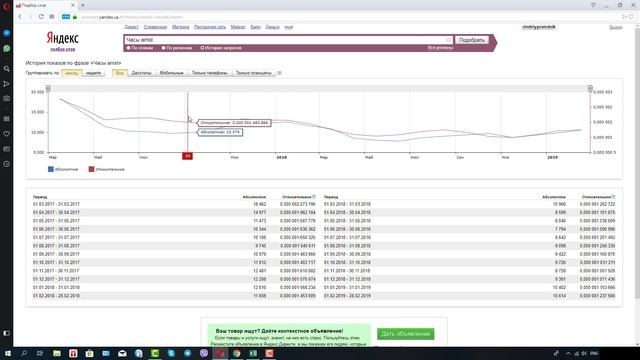Screen dimensions: 640x360
Task: Open Speed Dial grid in the sidebar
Action: pos(7,119)
